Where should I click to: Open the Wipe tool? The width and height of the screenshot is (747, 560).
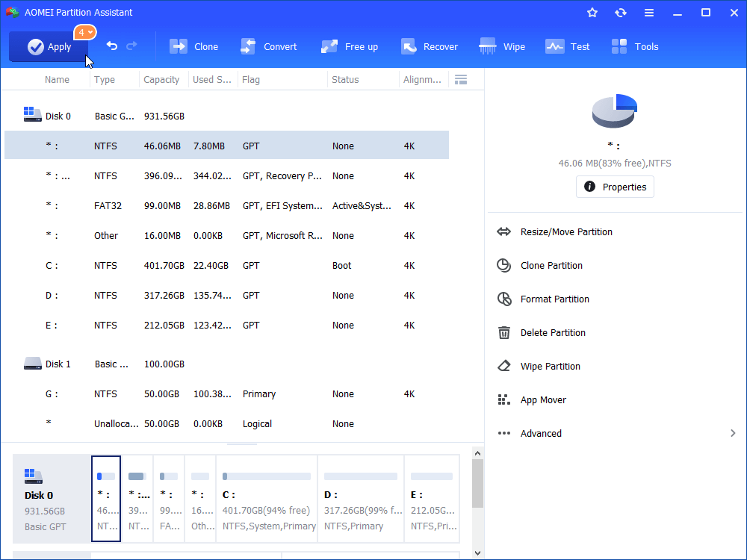pos(502,46)
